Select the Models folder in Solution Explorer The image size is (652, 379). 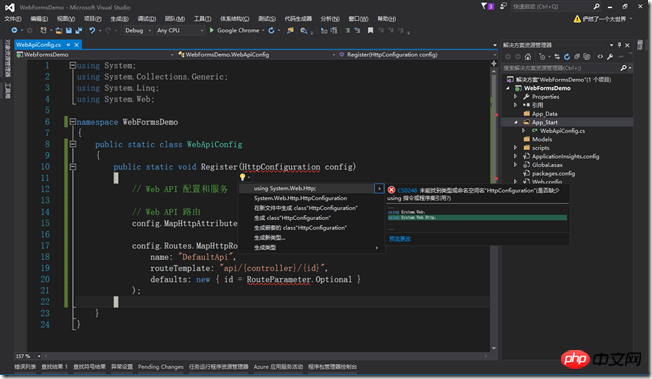(542, 139)
